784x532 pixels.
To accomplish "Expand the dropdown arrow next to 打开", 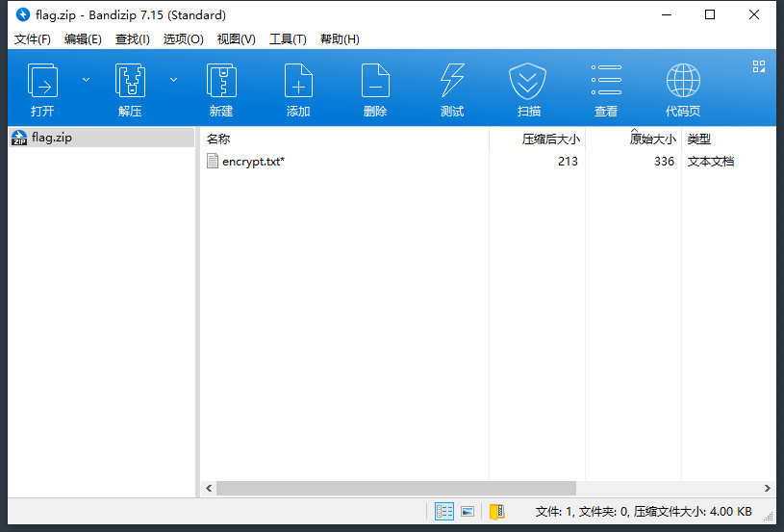I will pos(86,80).
